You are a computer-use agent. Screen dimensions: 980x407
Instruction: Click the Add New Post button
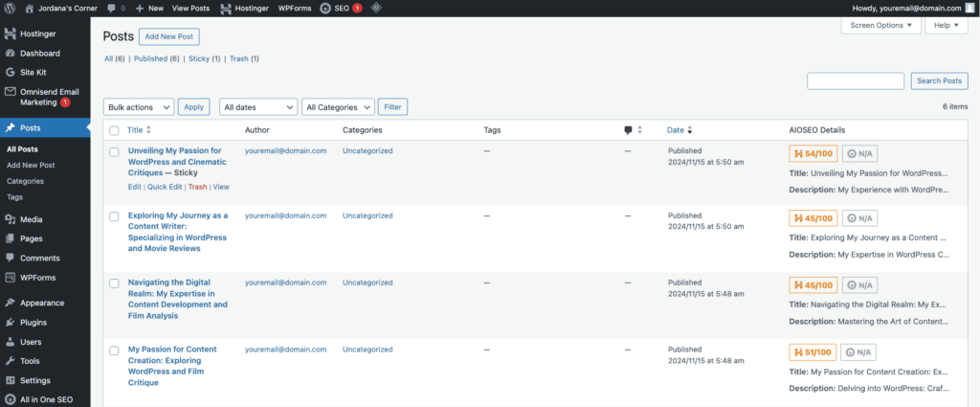pyautogui.click(x=169, y=36)
